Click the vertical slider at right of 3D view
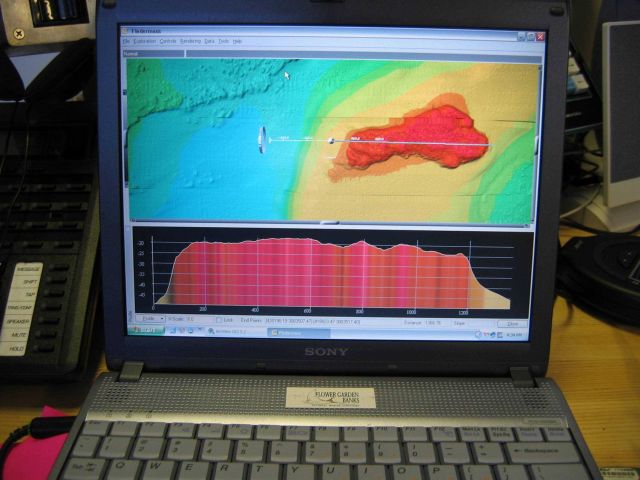This screenshot has width=640, height=480. coord(537,145)
